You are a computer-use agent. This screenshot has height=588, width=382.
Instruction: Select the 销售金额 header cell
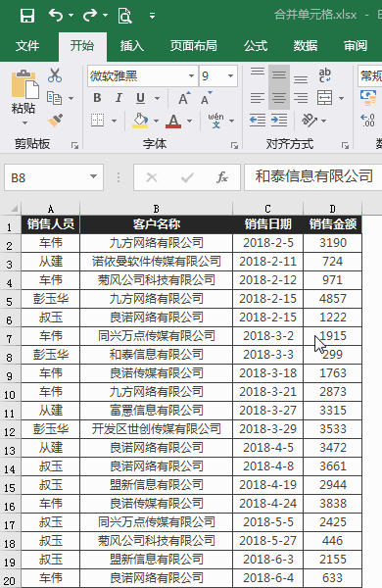click(x=332, y=224)
